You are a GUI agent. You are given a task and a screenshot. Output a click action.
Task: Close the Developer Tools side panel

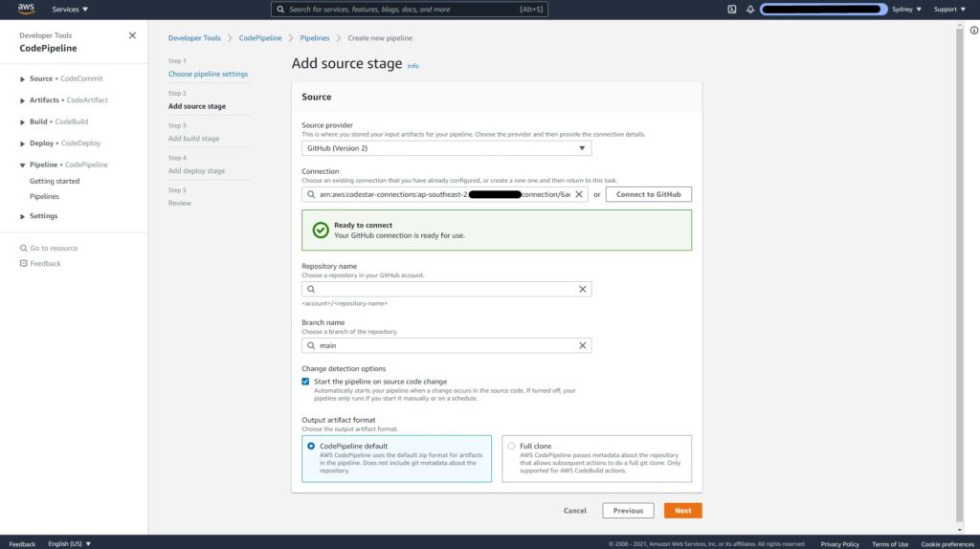132,35
